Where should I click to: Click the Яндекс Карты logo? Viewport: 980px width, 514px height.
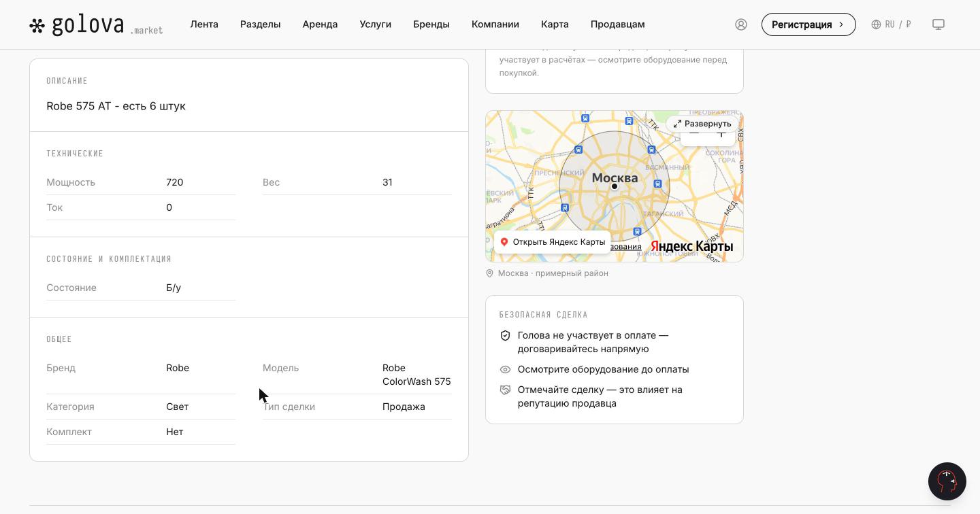point(691,246)
